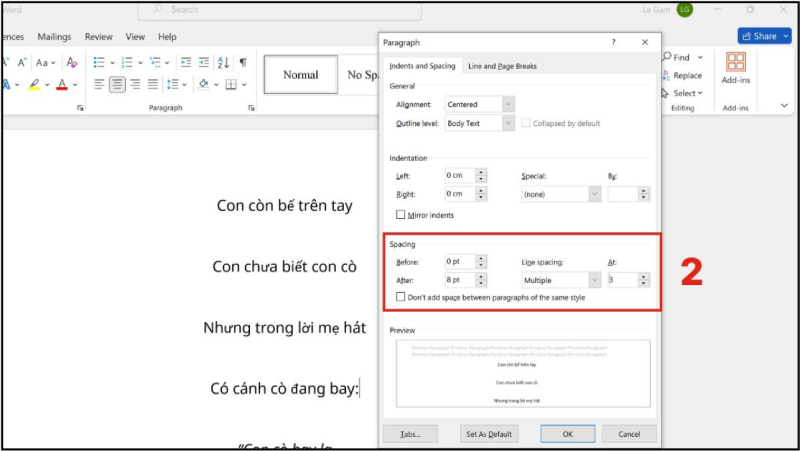800x451 pixels.
Task: Collapse the ribbon with the chevron
Action: coord(784,106)
